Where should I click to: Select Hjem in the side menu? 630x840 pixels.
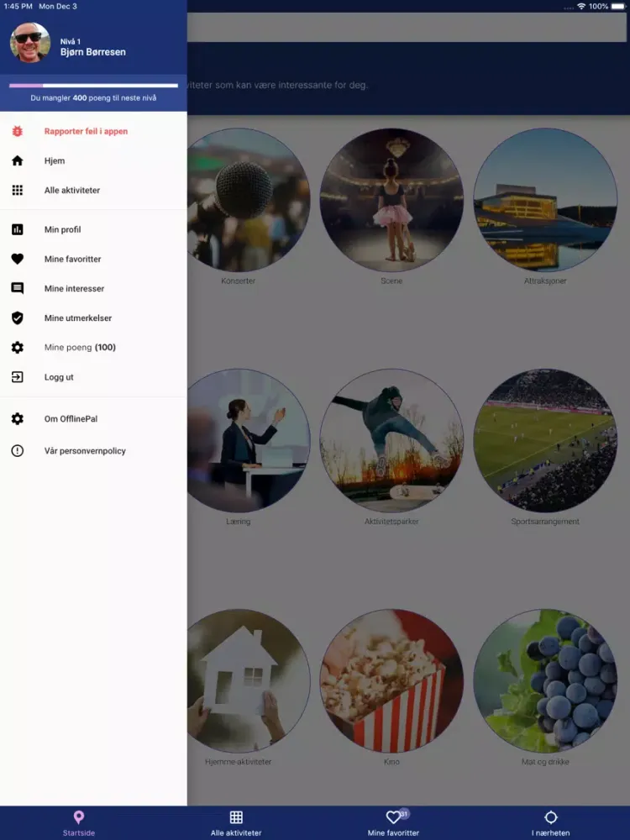(x=93, y=160)
